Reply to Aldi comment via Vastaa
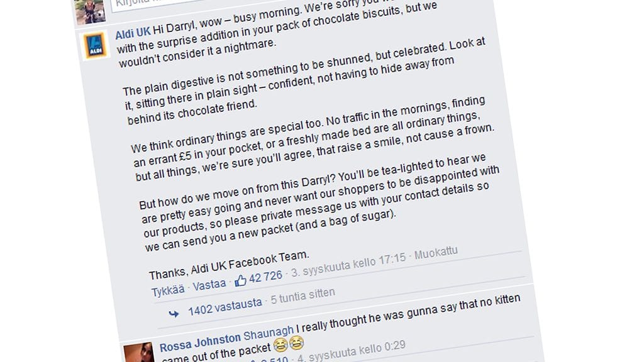644x362 pixels. (209, 285)
